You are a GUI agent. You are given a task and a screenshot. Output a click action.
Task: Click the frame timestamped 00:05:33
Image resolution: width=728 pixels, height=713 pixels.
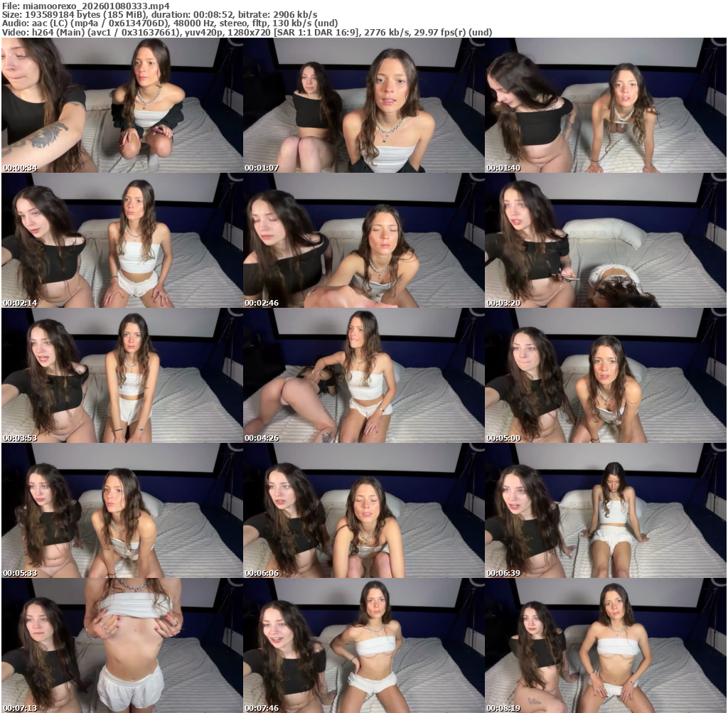pos(122,510)
